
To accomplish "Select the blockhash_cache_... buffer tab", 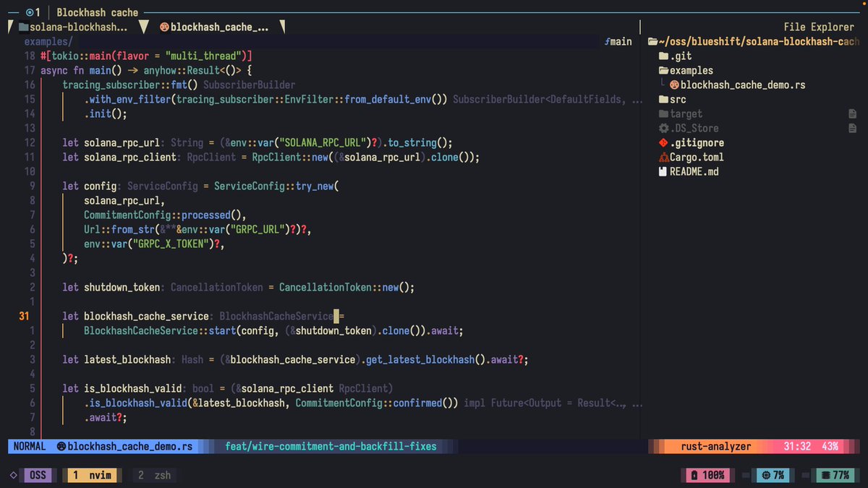I will tap(214, 27).
